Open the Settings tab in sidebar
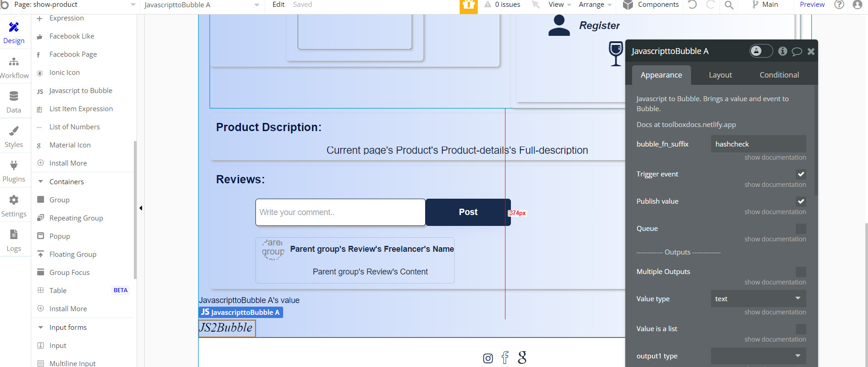 tap(14, 206)
